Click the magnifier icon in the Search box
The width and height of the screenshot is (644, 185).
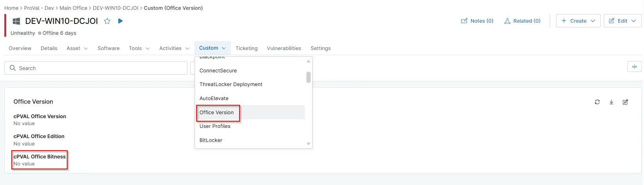[13, 68]
